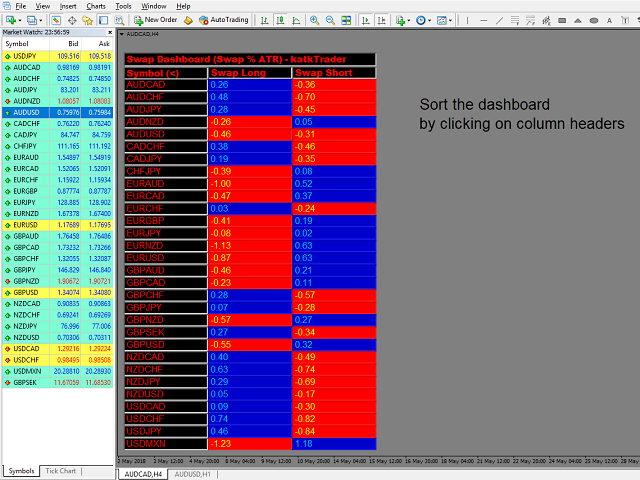Open the New Chart toolbar icon
Image resolution: width=640 pixels, height=480 pixels.
pyautogui.click(x=11, y=20)
